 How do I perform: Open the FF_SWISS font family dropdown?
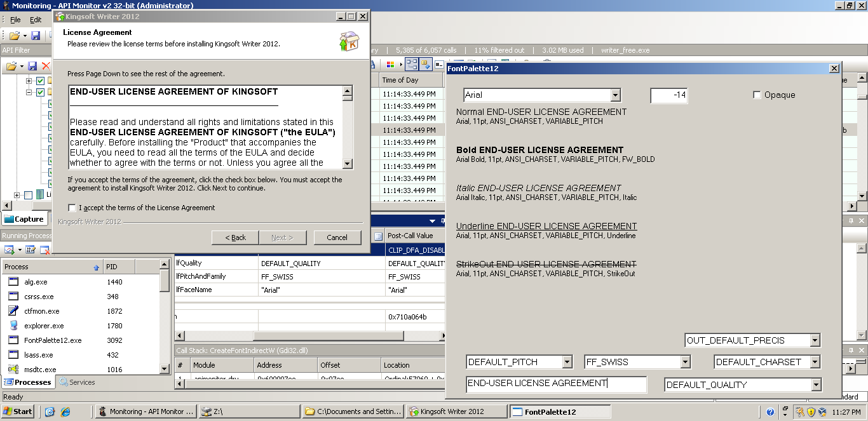pyautogui.click(x=685, y=362)
